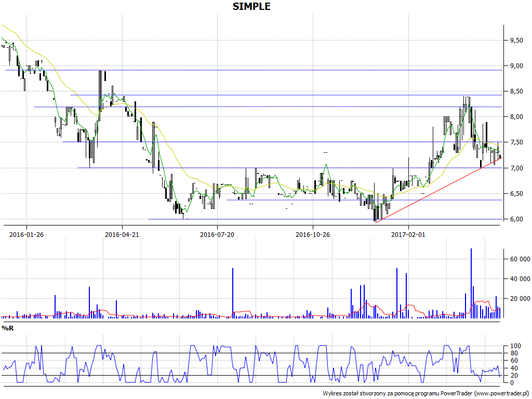
Task: Select the 20 level on %R axis
Action: (x=514, y=375)
